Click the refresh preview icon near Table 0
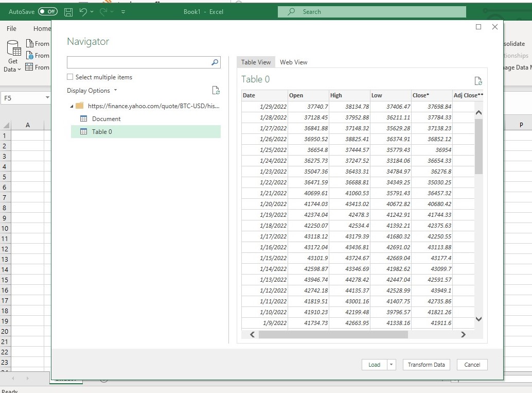 pos(478,81)
